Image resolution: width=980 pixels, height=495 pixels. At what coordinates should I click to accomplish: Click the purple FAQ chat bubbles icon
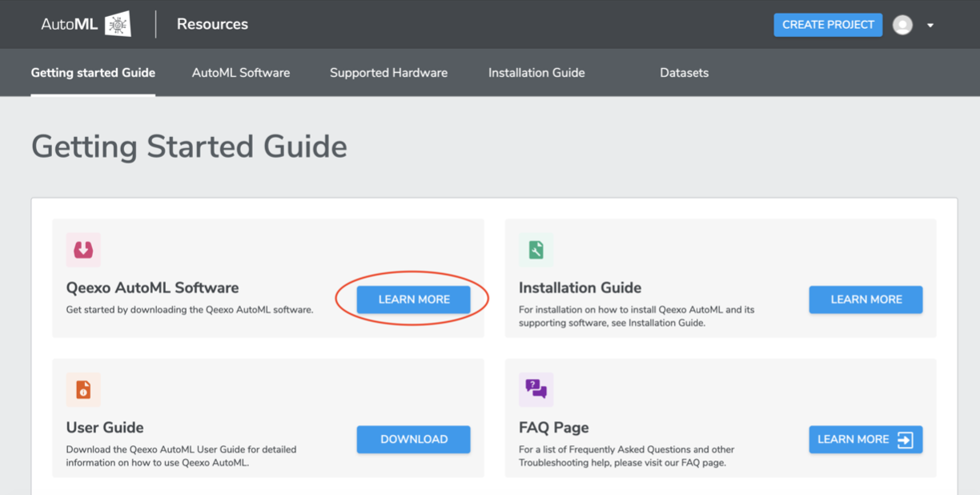click(536, 390)
